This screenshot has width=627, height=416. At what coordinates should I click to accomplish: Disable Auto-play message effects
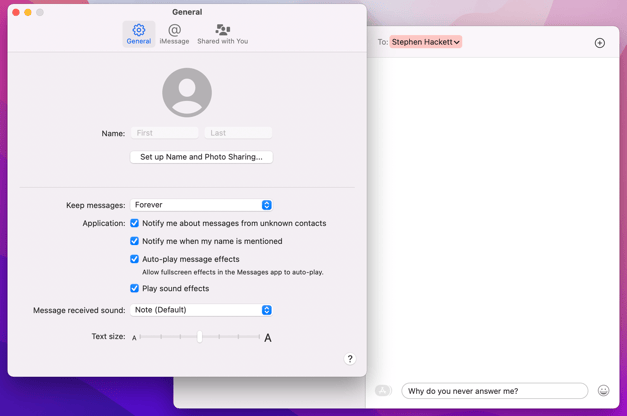134,259
